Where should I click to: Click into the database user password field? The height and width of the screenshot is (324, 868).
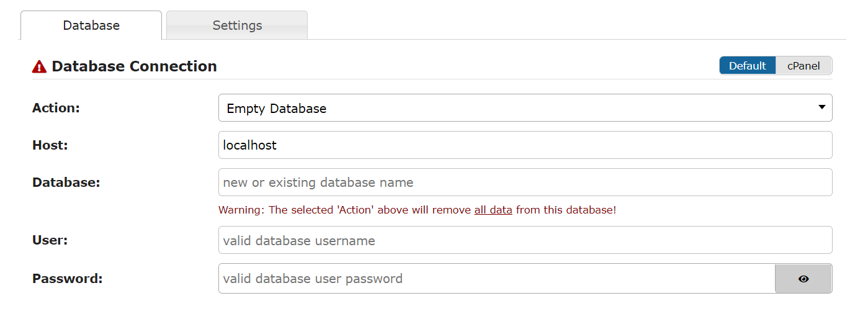pyautogui.click(x=496, y=279)
